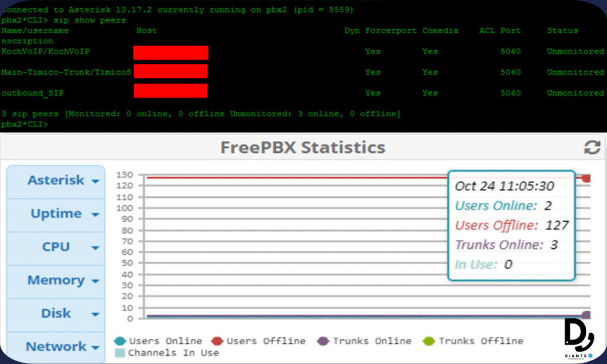Open the Asterisk statistics tab
The height and width of the screenshot is (364, 607).
[56, 181]
